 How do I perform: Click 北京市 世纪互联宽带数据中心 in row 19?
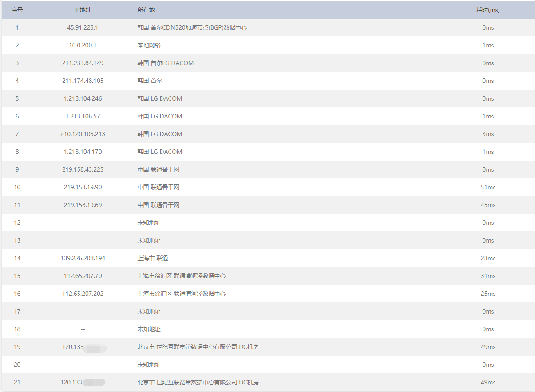[x=198, y=347]
